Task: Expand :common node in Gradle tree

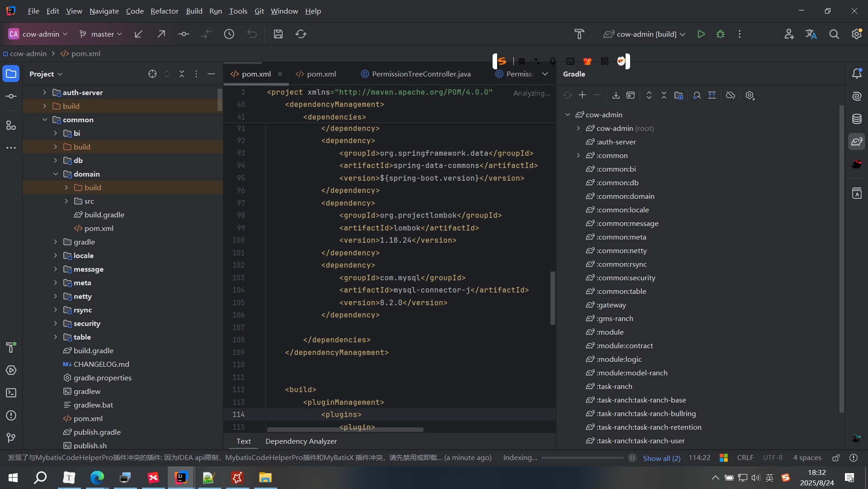Action: (x=578, y=155)
